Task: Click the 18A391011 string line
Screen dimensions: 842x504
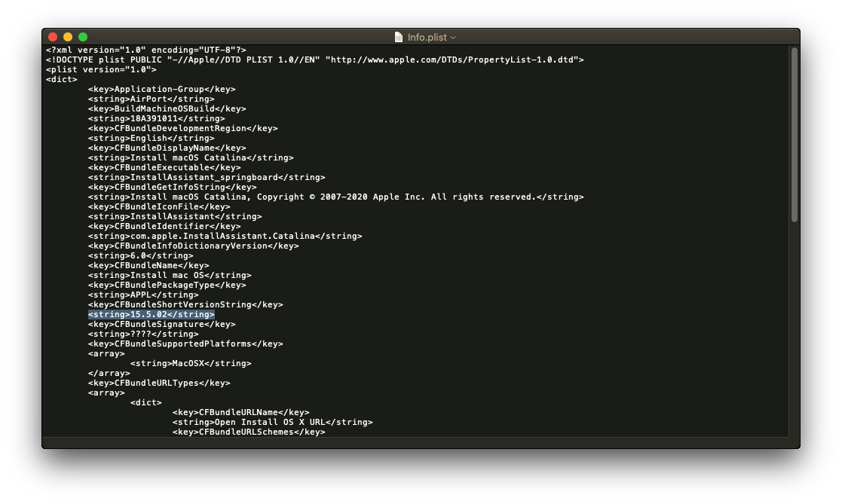Action: tap(157, 118)
